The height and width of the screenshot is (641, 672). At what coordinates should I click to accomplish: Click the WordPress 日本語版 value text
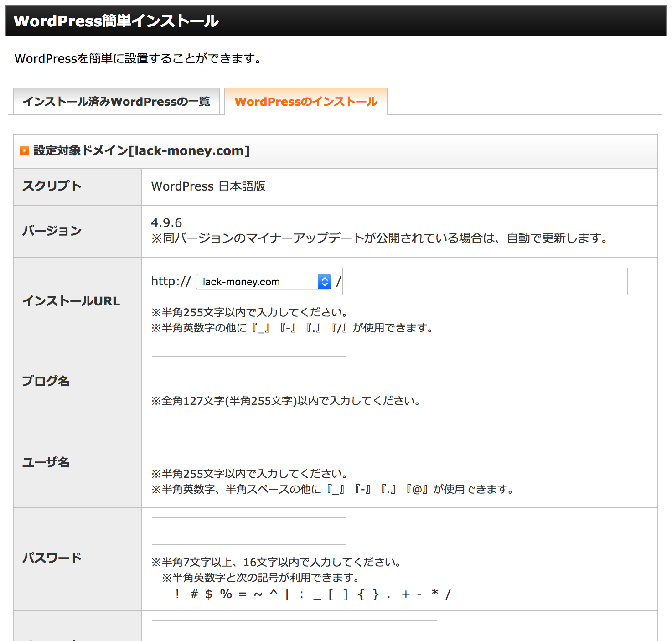coord(208,186)
